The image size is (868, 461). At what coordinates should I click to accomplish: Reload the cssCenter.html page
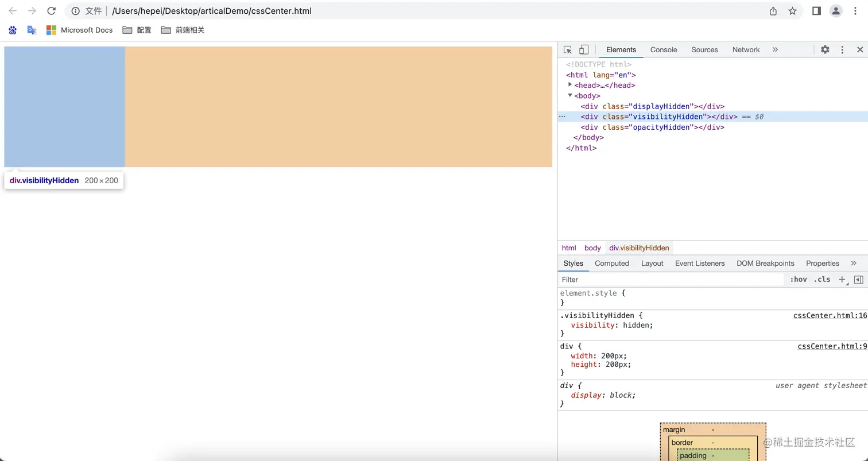(x=52, y=11)
